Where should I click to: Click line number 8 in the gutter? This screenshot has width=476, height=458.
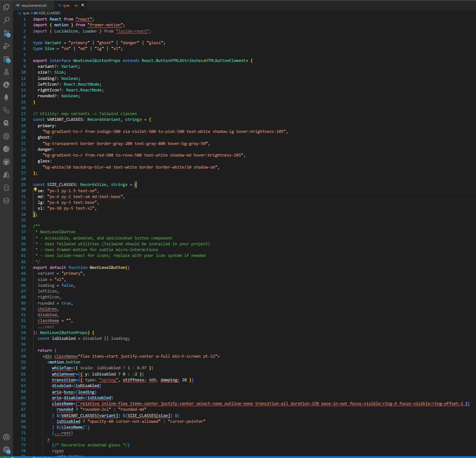click(25, 61)
